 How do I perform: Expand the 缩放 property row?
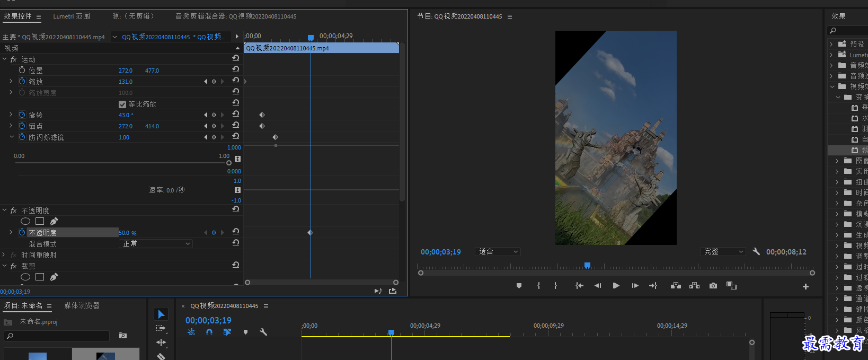(x=11, y=81)
